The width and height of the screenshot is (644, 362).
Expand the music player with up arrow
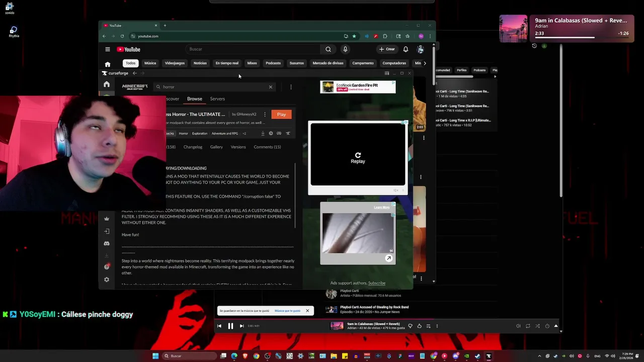556,326
